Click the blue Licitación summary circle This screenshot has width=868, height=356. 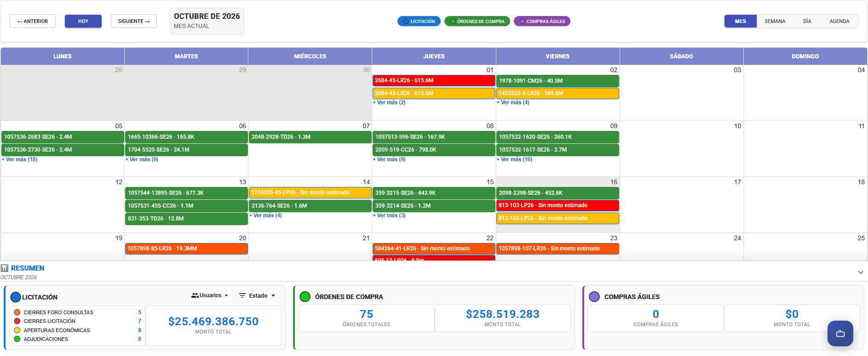tap(16, 297)
